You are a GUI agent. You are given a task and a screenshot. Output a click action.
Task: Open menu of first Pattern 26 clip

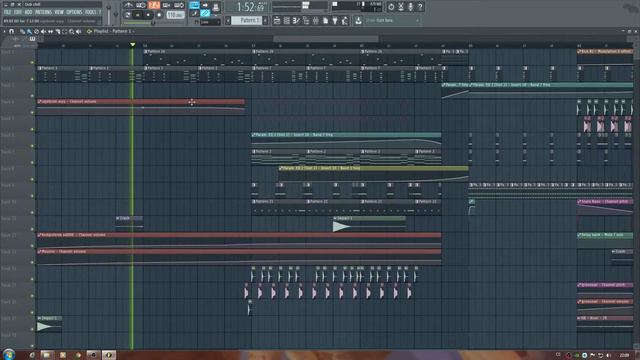[x=146, y=52]
